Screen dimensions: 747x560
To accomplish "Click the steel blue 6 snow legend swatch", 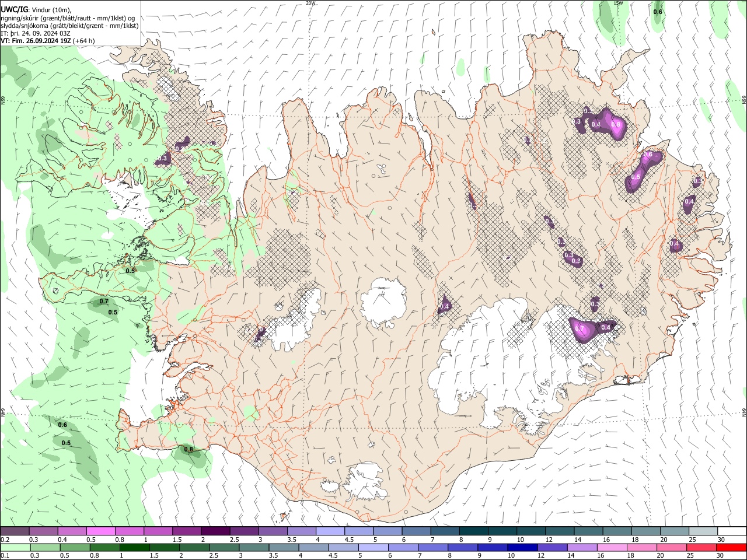I will pyautogui.click(x=416, y=531).
